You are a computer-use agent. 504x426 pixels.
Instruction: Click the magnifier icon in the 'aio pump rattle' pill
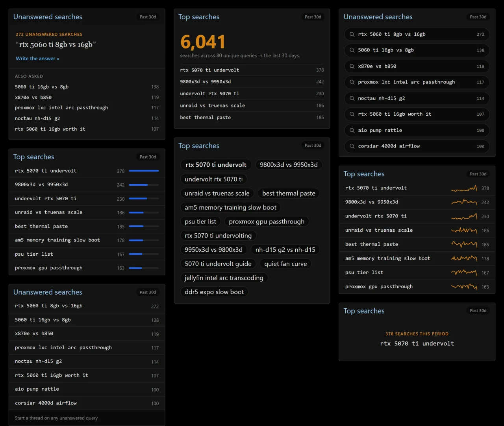[x=352, y=130]
